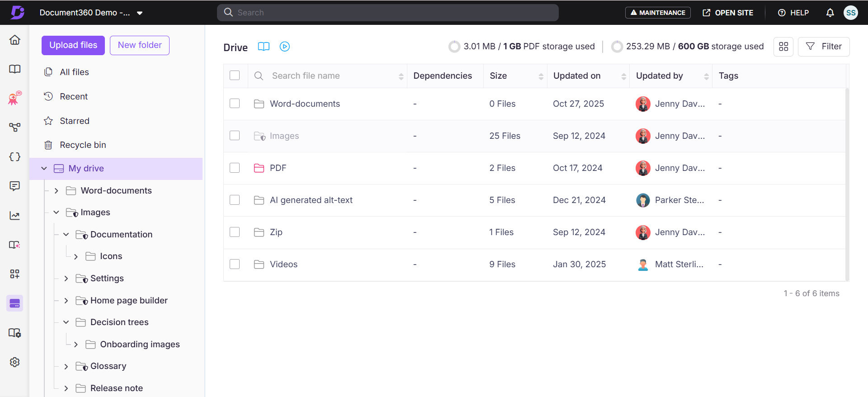The width and height of the screenshot is (868, 397).
Task: Focus the Search file name field
Action: point(328,76)
